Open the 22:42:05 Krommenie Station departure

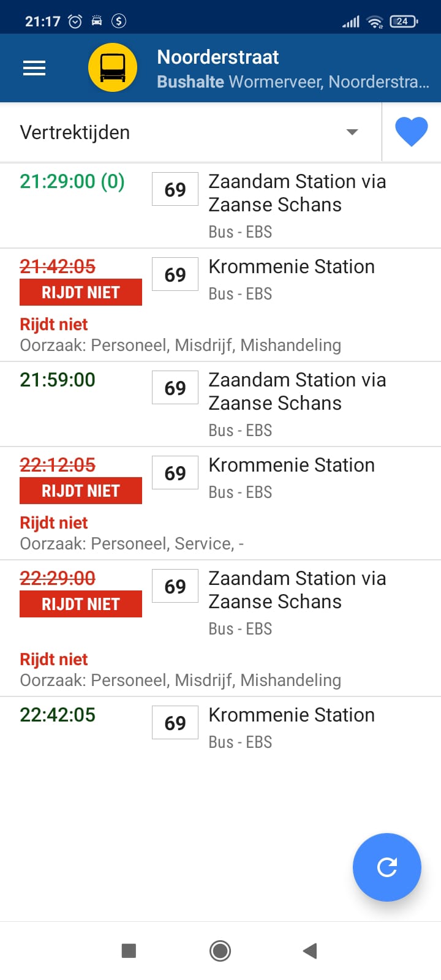pos(221,728)
